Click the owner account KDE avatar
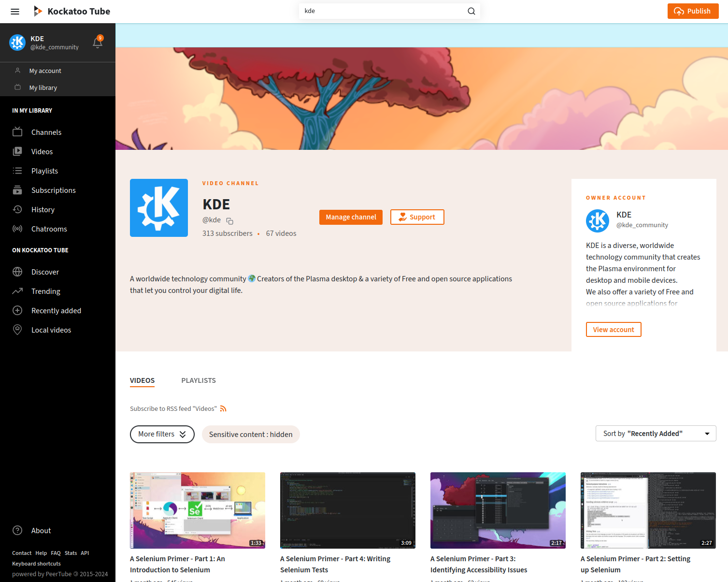The image size is (728, 582). 598,221
